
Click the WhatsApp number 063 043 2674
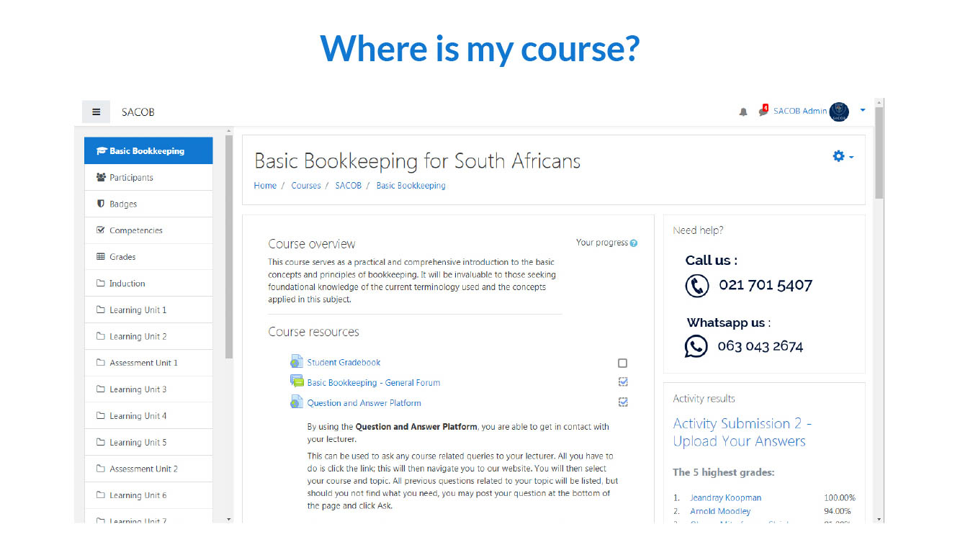(x=760, y=346)
